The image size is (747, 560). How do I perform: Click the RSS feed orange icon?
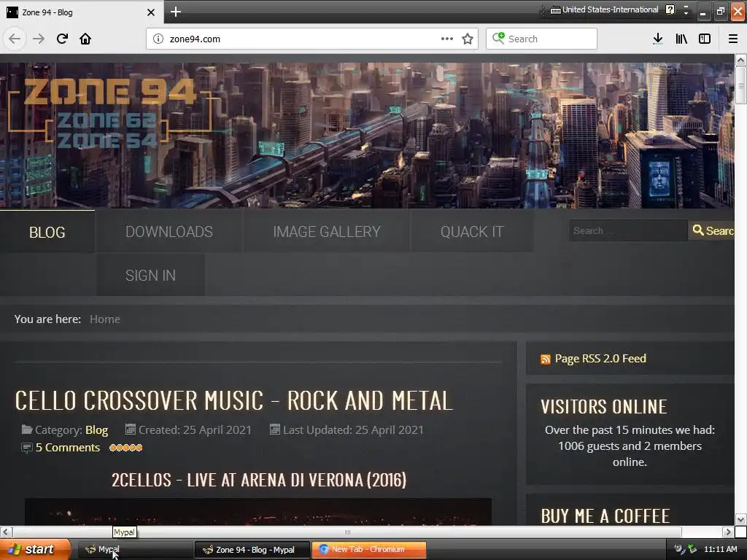[x=546, y=359]
